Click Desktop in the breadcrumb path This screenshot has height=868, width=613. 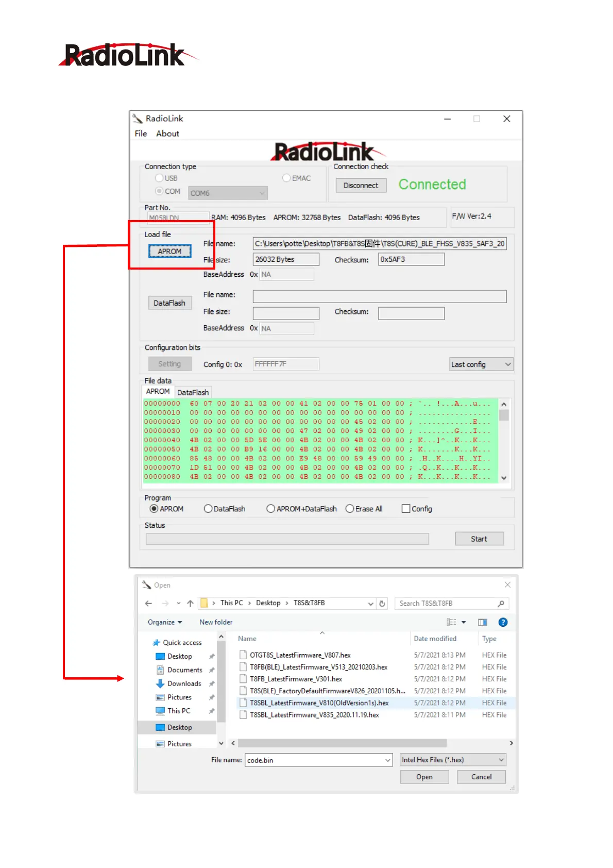click(x=268, y=603)
